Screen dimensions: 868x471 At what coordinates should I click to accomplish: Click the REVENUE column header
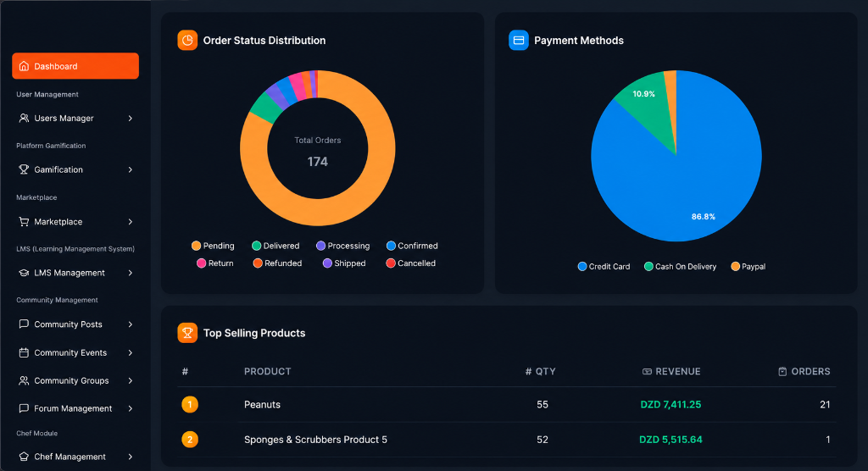pos(671,371)
